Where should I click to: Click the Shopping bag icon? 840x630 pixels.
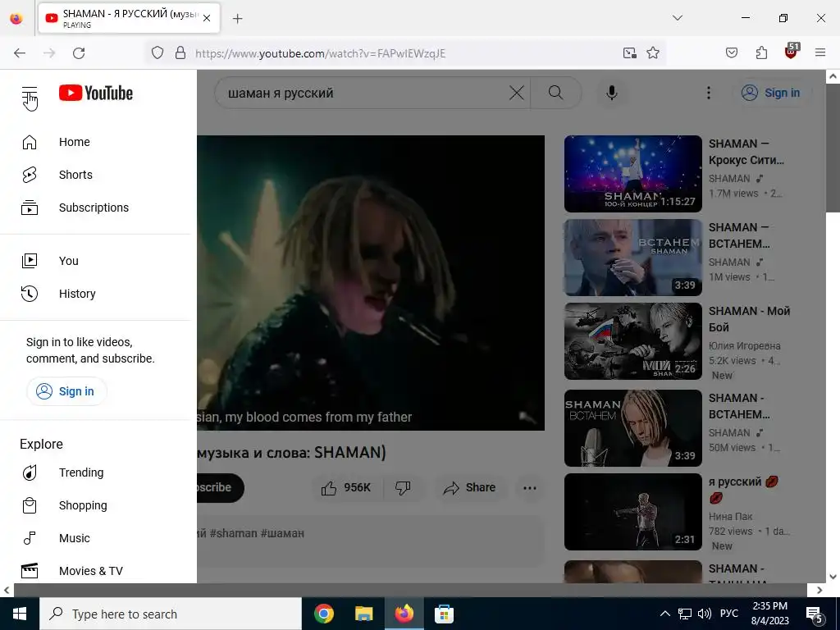[x=30, y=505]
